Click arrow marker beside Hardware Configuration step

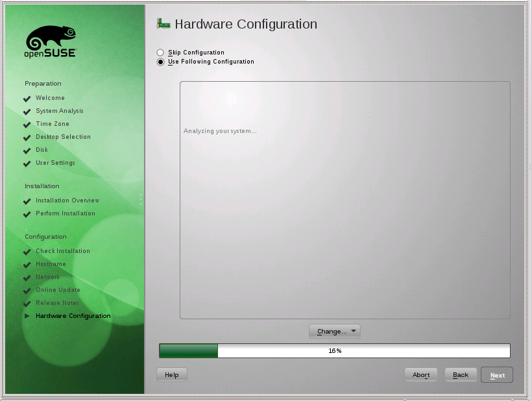click(27, 316)
